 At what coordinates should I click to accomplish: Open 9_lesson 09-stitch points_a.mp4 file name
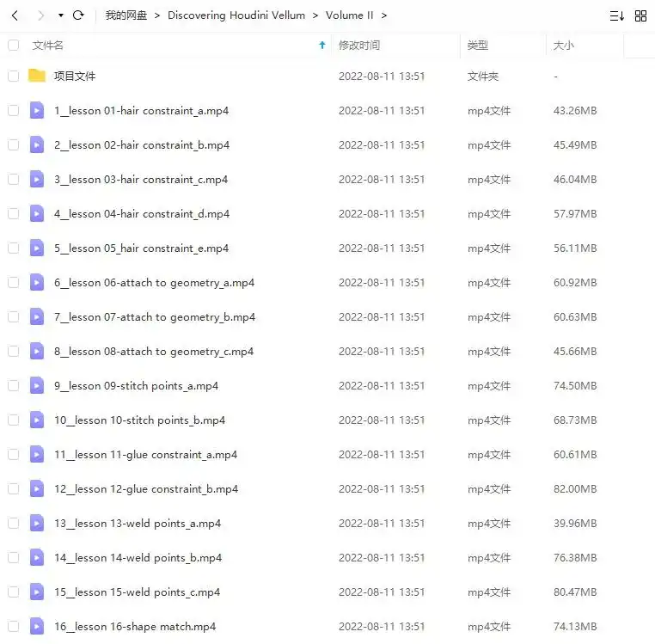click(x=136, y=386)
